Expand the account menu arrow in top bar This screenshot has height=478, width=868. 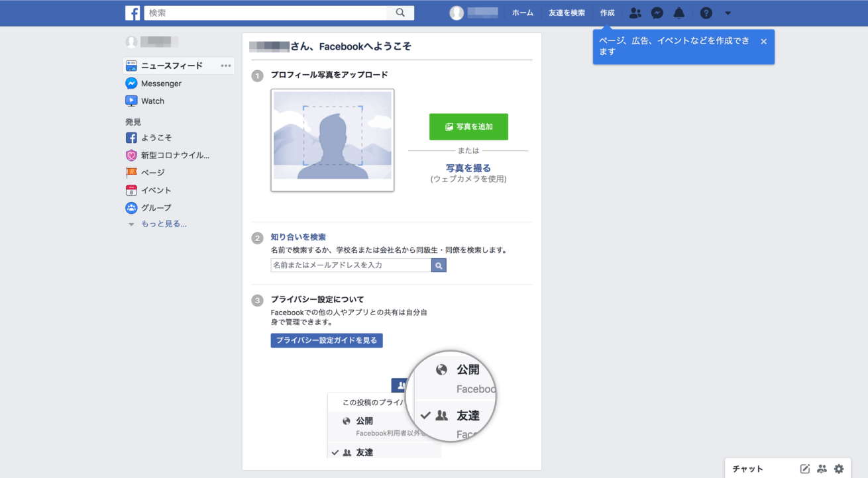tap(728, 13)
